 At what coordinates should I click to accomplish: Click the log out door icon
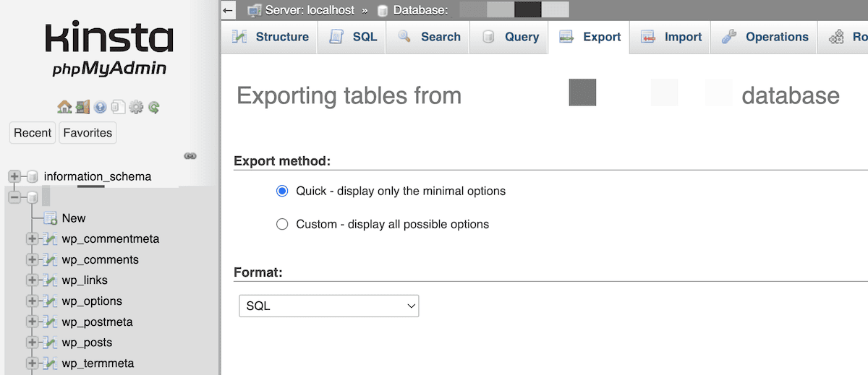click(82, 108)
